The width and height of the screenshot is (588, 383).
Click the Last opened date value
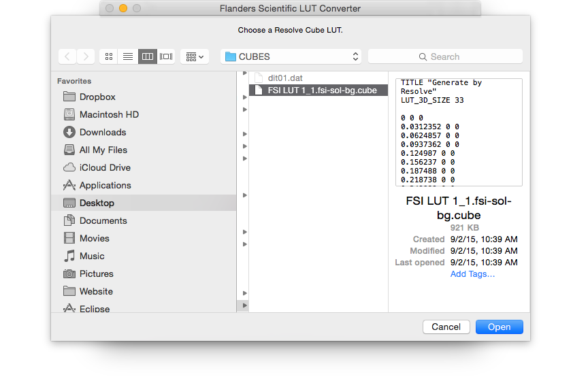[484, 263]
